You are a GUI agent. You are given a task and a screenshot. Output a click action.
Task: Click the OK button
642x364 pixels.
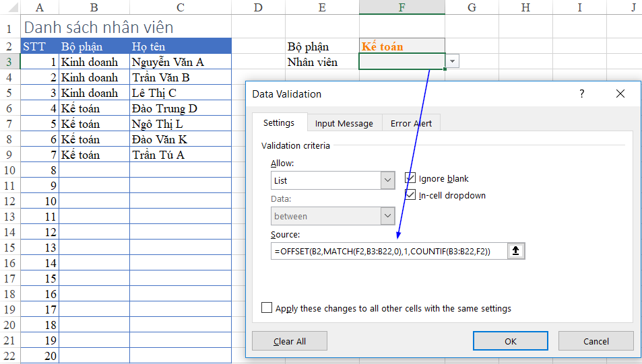tap(510, 341)
